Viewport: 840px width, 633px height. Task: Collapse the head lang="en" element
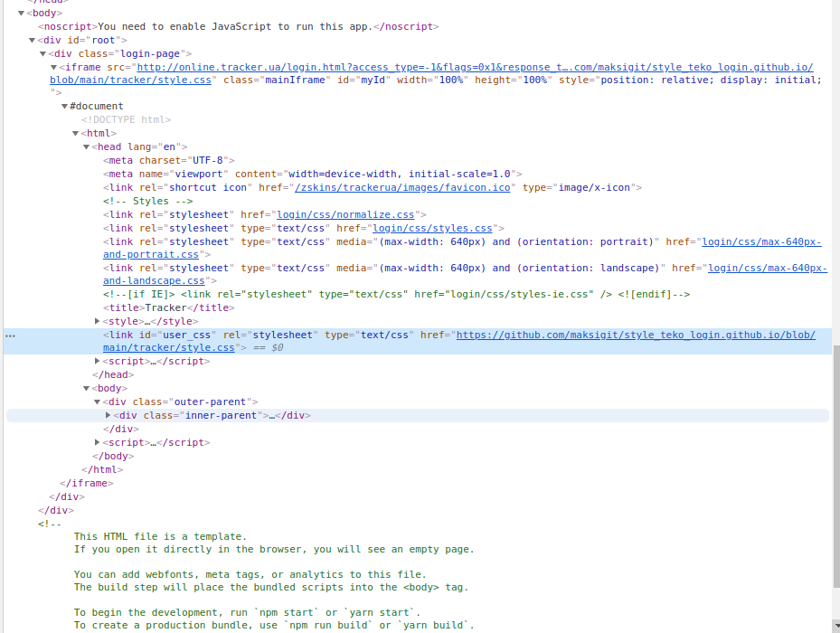point(87,147)
